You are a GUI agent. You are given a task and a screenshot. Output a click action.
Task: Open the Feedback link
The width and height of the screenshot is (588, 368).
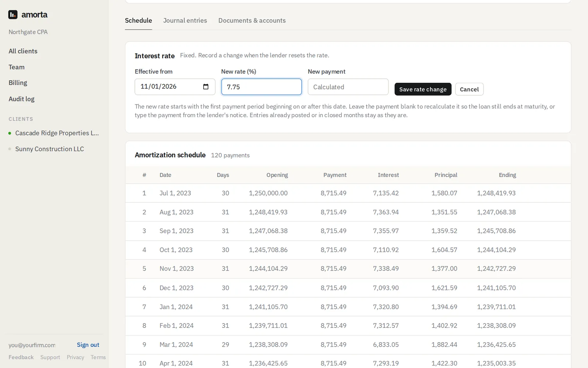21,357
